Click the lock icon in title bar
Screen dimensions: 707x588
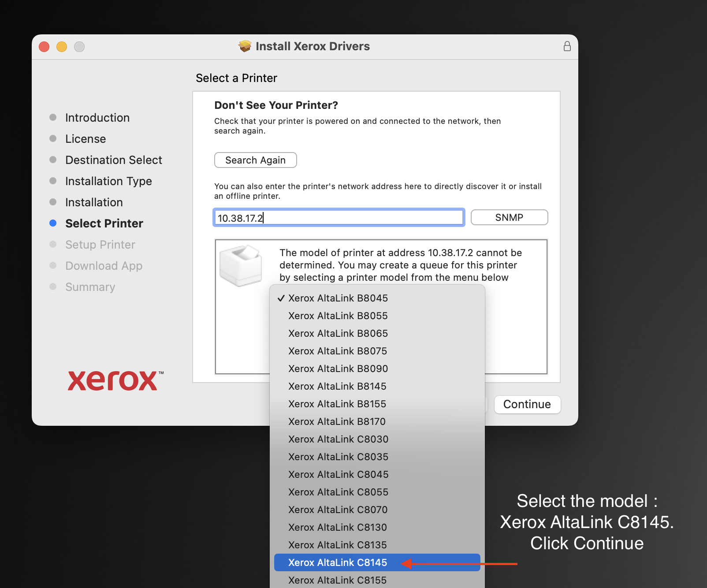567,46
